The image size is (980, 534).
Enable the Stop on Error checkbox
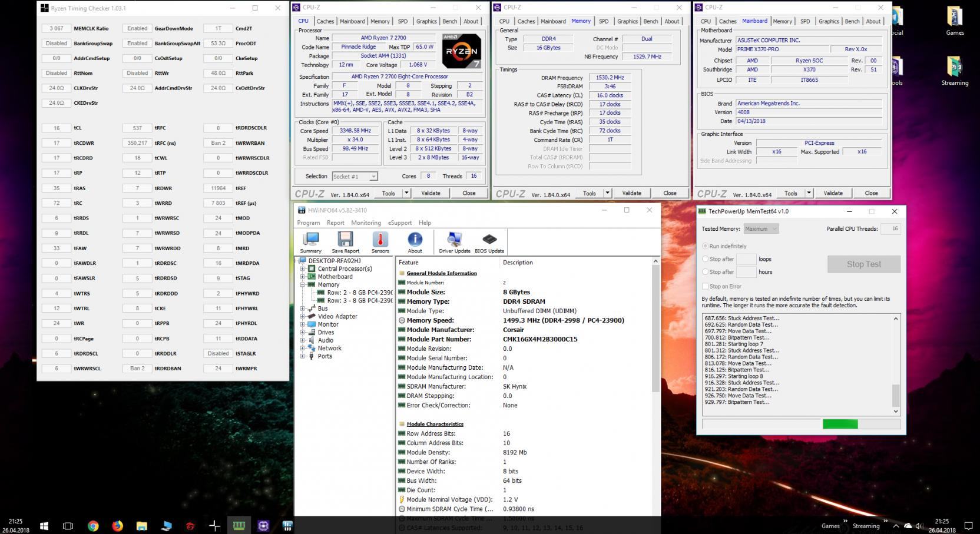point(706,286)
